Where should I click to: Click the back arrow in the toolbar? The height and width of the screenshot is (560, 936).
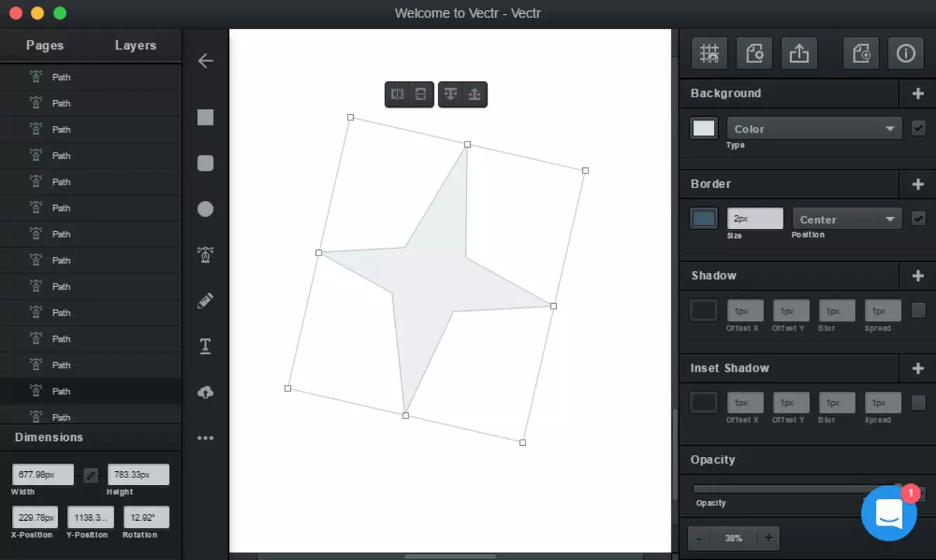205,61
